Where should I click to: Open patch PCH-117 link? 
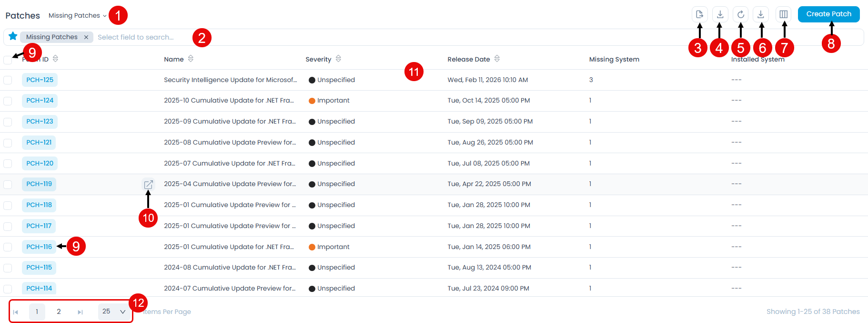point(39,226)
